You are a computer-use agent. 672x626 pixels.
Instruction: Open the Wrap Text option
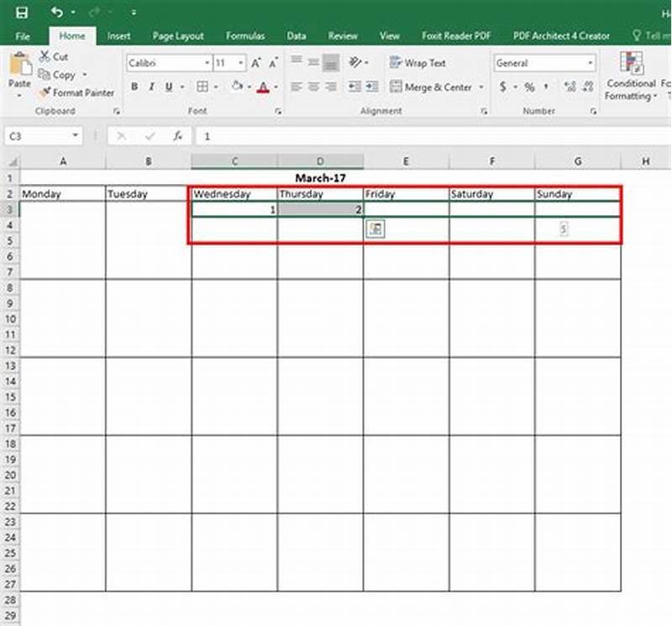(x=419, y=63)
